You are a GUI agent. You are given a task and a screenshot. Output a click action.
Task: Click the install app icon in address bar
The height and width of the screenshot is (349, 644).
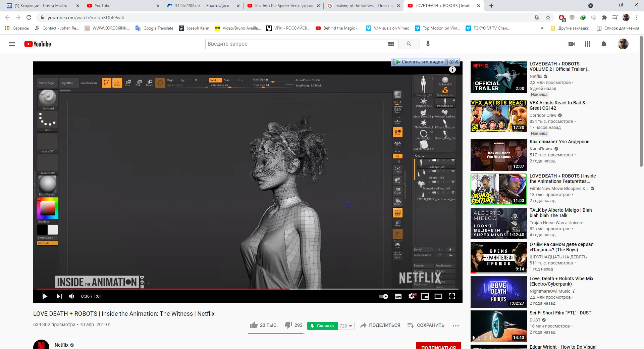537,17
